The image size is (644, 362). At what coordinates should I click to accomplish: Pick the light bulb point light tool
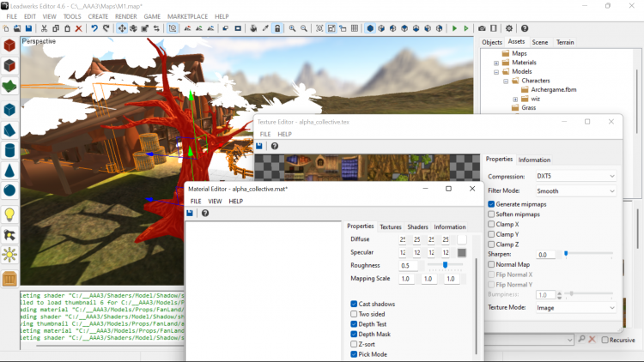(9, 214)
